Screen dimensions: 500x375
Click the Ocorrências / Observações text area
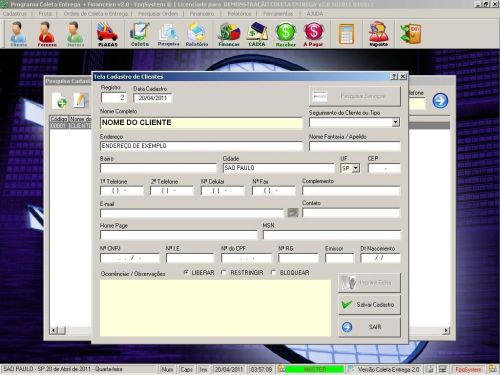pyautogui.click(x=215, y=308)
